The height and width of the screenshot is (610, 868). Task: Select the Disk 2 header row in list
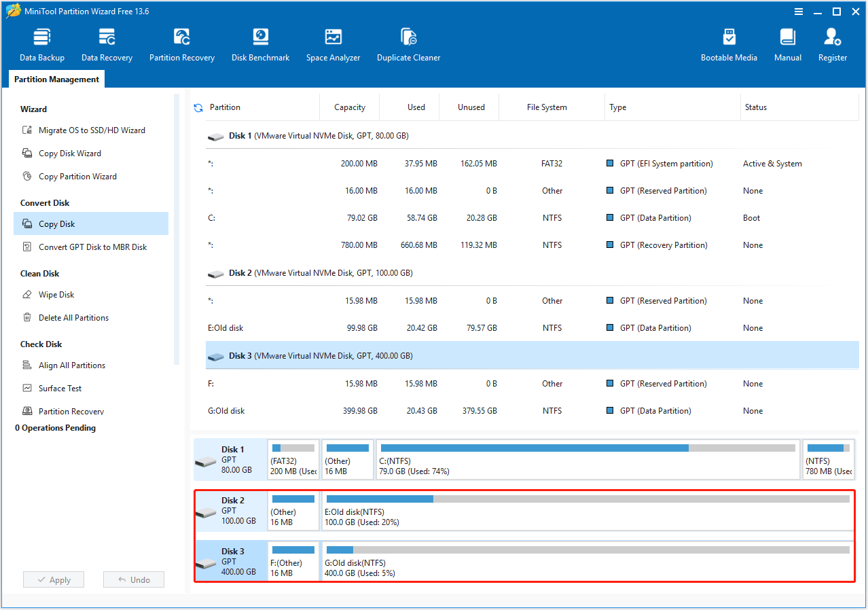532,273
